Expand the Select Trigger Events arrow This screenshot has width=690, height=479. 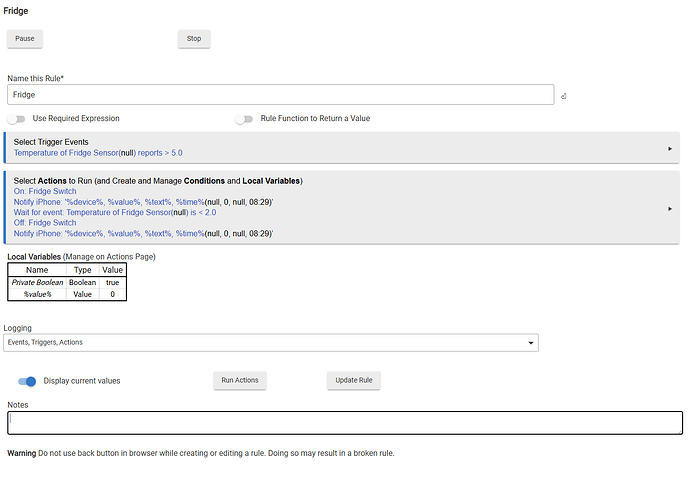coord(669,148)
